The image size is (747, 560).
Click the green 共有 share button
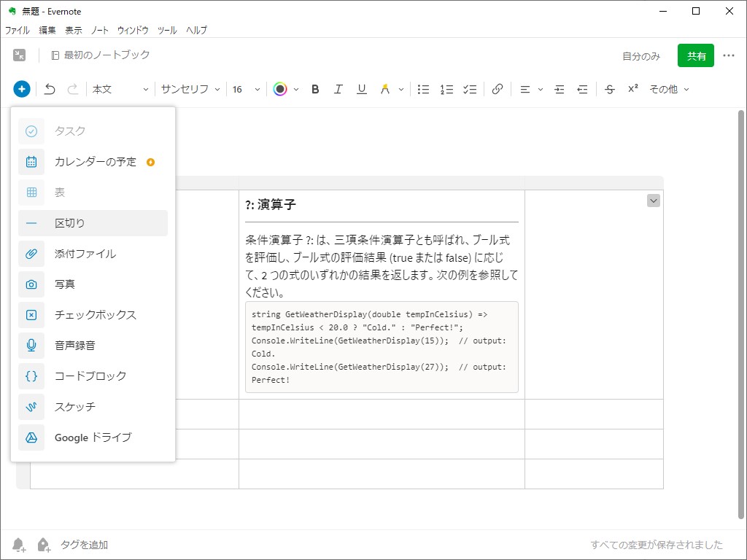tap(695, 55)
